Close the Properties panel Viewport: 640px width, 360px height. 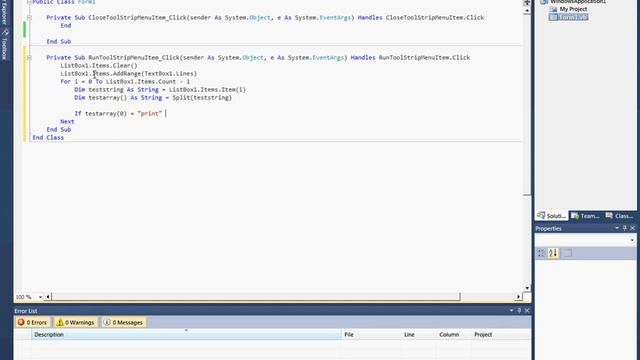coord(632,228)
